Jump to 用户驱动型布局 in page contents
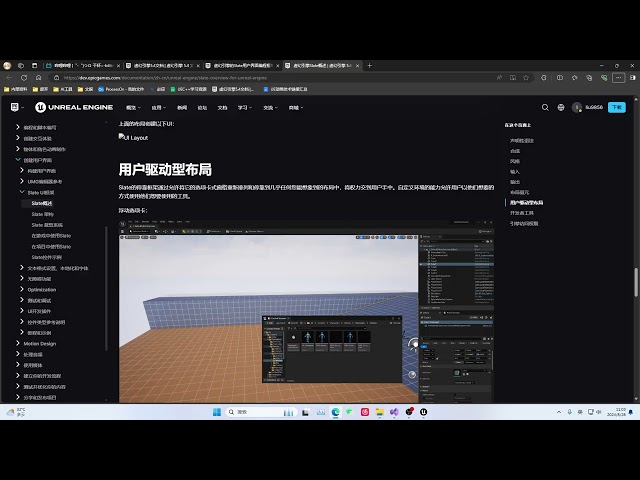 coord(526,202)
